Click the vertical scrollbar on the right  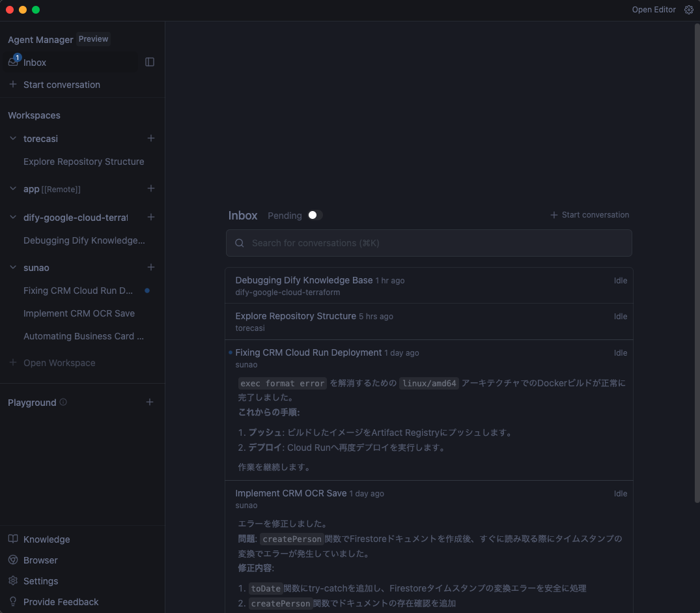pyautogui.click(x=696, y=261)
